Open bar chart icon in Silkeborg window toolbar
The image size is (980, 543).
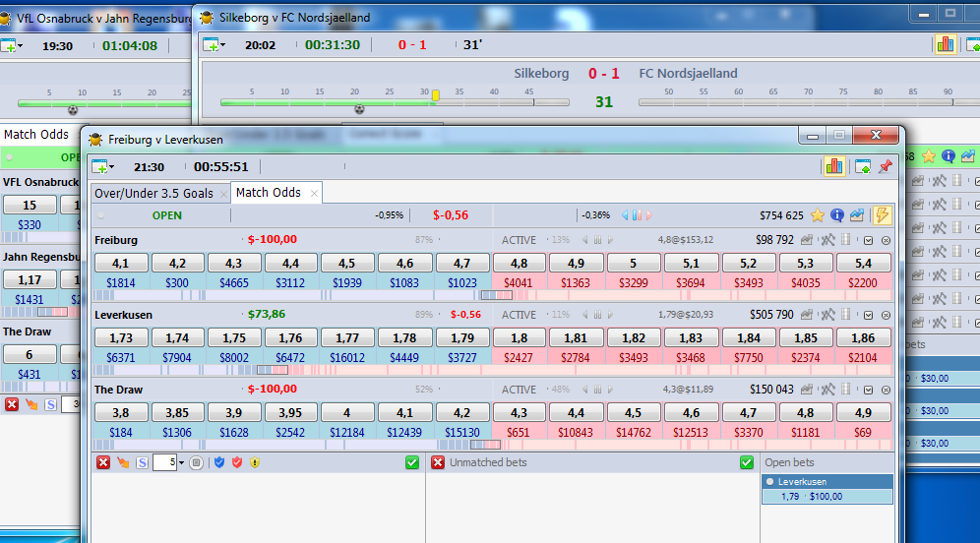point(945,43)
